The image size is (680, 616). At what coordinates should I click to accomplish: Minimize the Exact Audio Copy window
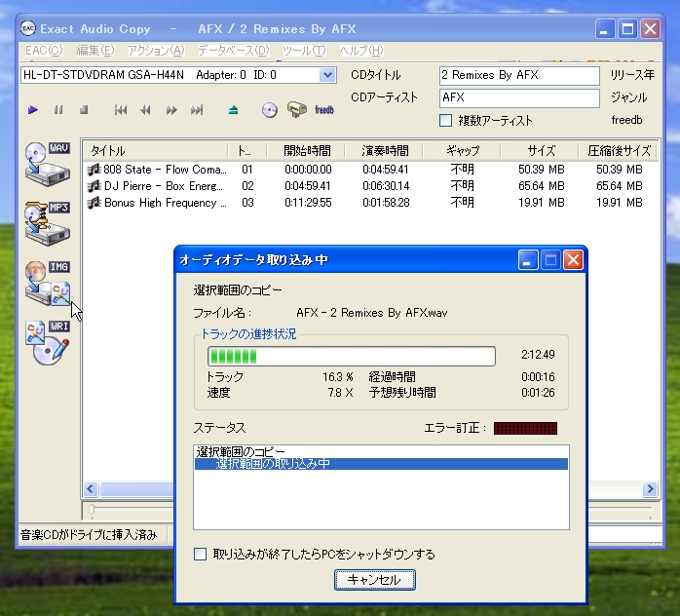(x=604, y=29)
